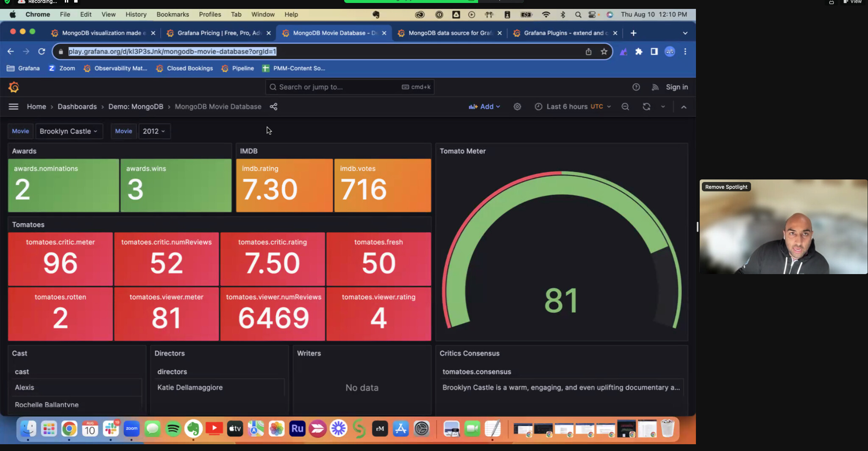Open the hamburger navigation menu
Screen dimensions: 868x451
point(14,106)
